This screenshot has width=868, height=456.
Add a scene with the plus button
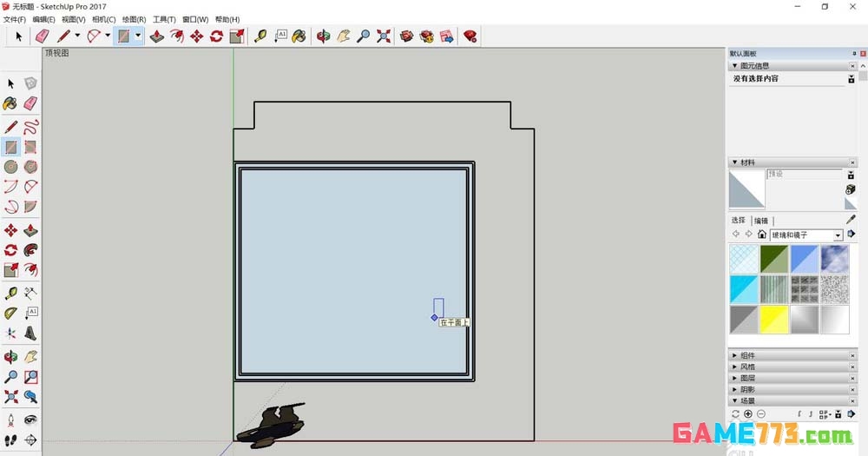pos(748,414)
